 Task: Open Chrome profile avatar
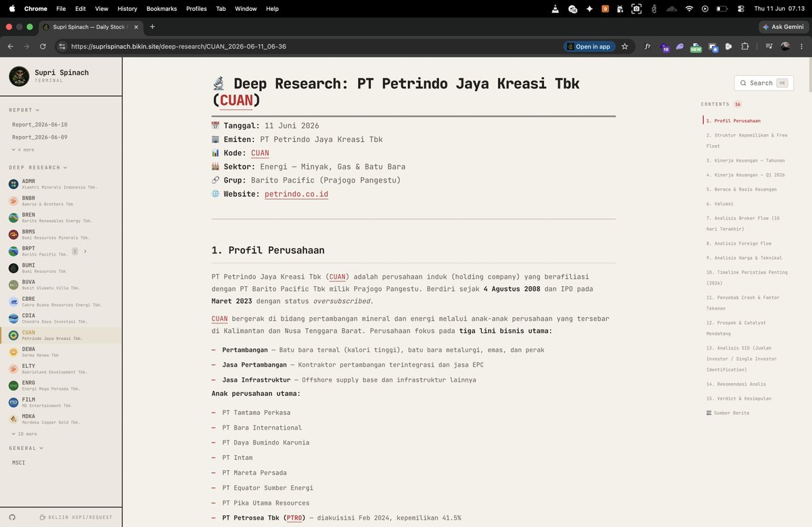pyautogui.click(x=786, y=47)
